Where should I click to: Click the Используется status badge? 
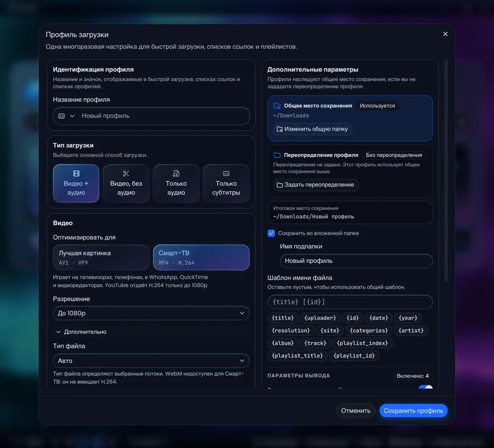point(377,106)
